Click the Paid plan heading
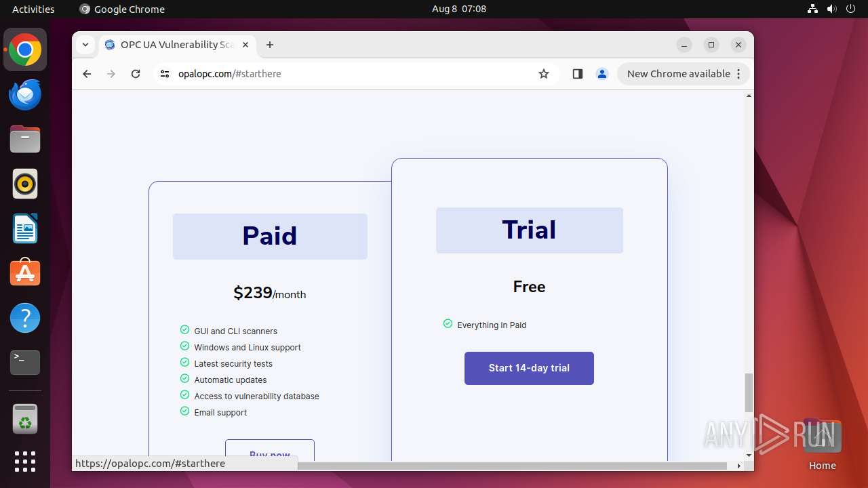868x488 pixels. (270, 236)
